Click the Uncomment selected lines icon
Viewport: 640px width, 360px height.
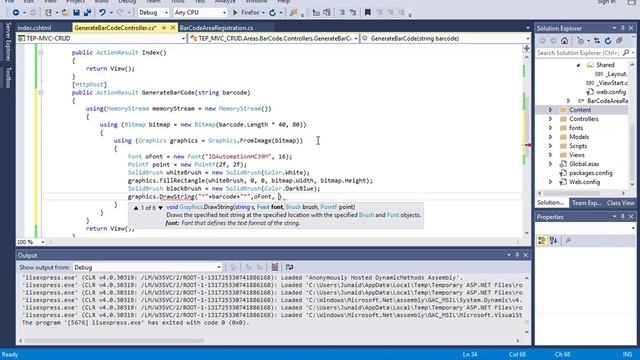click(353, 13)
